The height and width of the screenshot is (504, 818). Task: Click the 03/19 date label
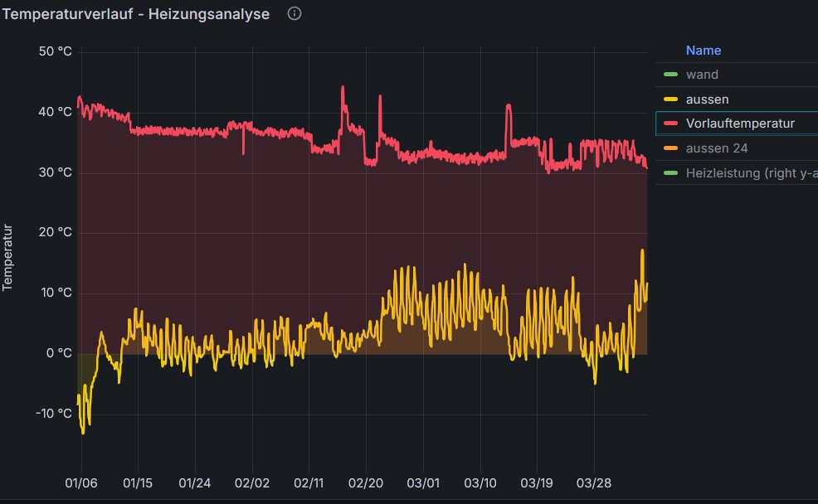537,483
